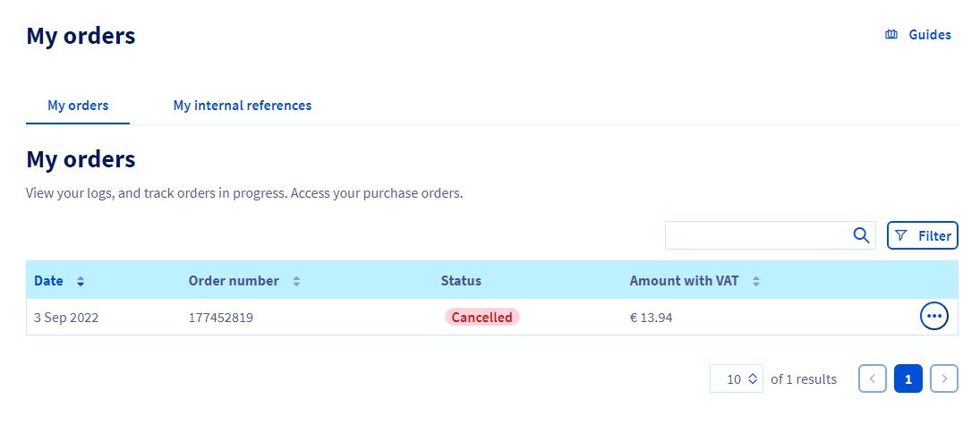
Task: Sort by Order number arrows
Action: pos(296,281)
